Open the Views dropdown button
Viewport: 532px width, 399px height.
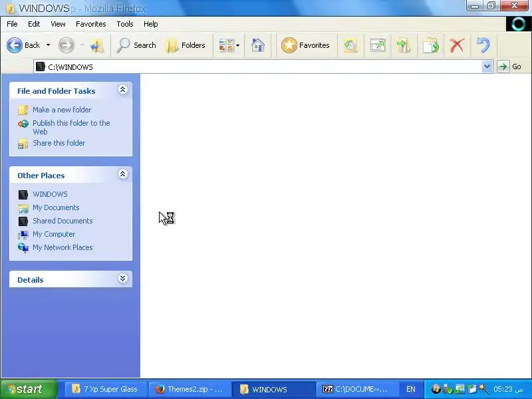(x=229, y=45)
